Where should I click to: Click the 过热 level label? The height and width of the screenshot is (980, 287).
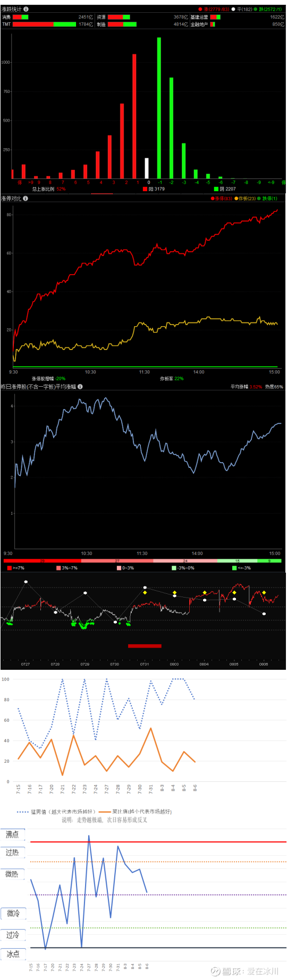pos(12,853)
